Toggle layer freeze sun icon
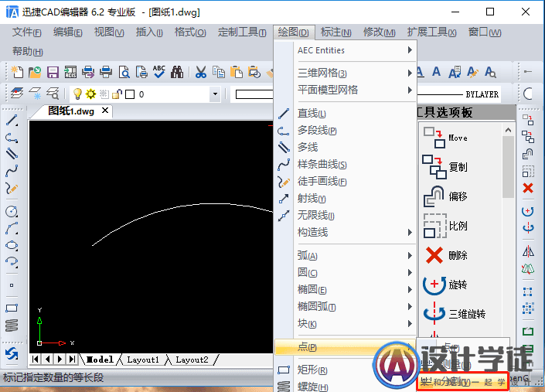This screenshot has width=545, height=392. point(90,94)
